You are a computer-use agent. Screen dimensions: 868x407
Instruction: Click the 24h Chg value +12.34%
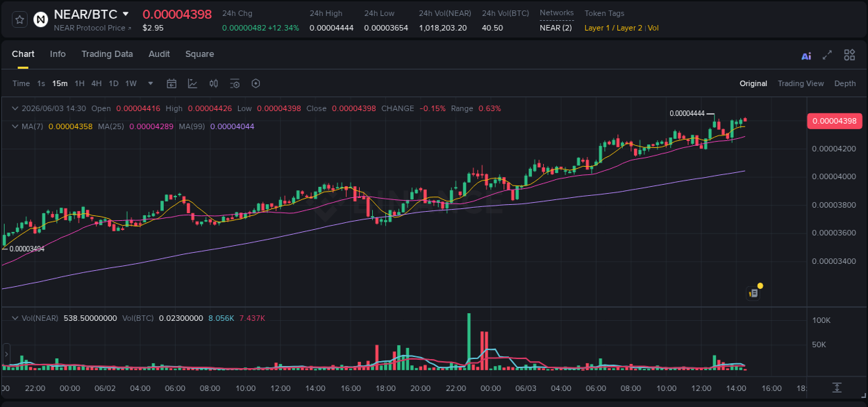click(283, 28)
